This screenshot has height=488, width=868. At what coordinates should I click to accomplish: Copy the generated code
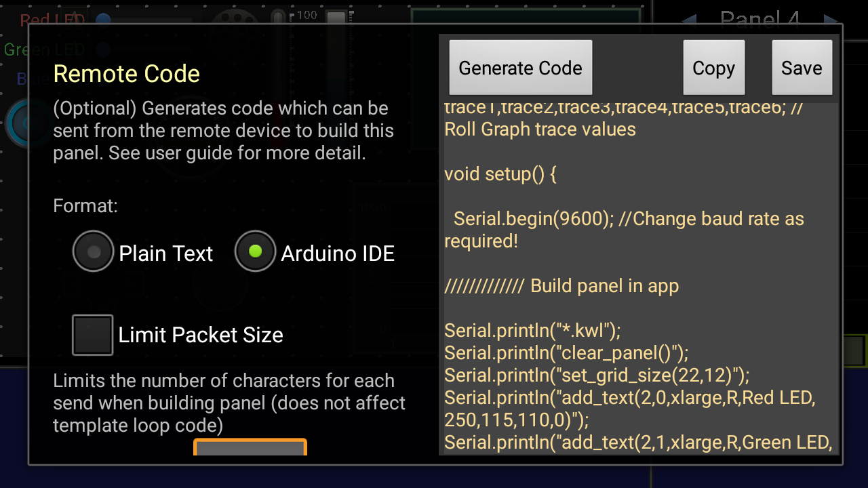pyautogui.click(x=713, y=68)
